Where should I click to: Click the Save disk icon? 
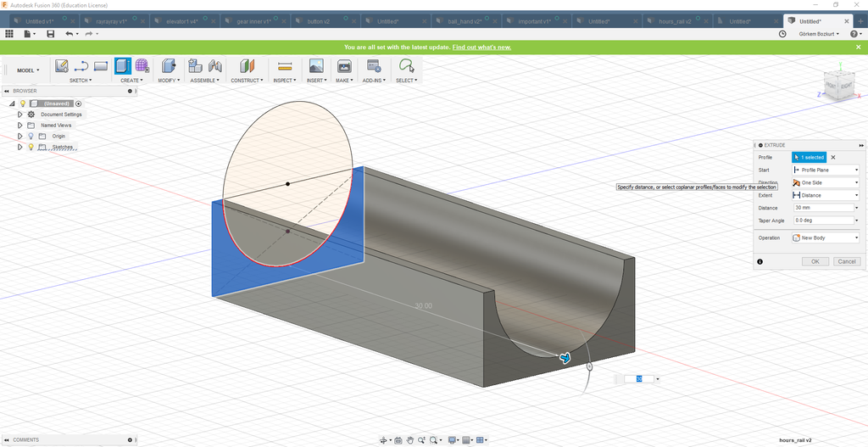tap(50, 34)
